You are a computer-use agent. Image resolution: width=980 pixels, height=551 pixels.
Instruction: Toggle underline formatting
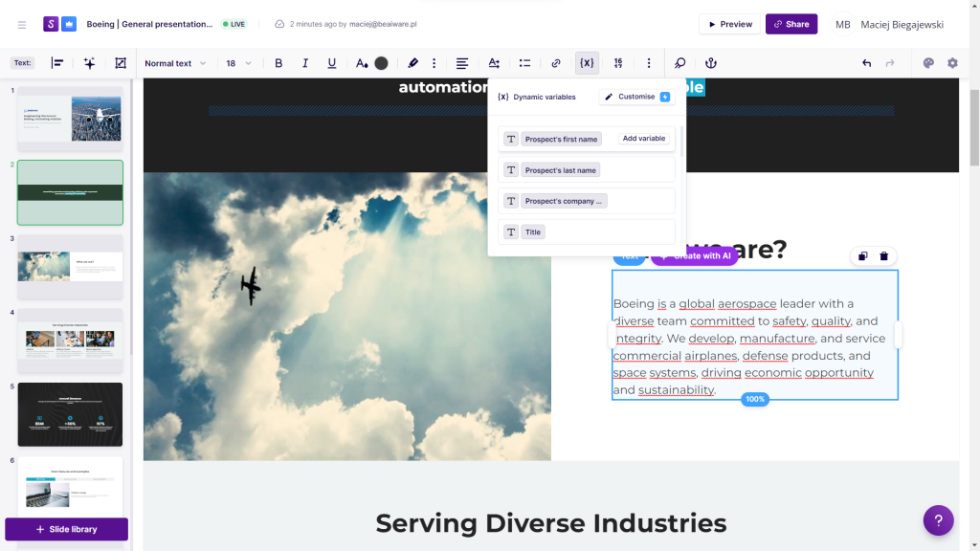[332, 63]
